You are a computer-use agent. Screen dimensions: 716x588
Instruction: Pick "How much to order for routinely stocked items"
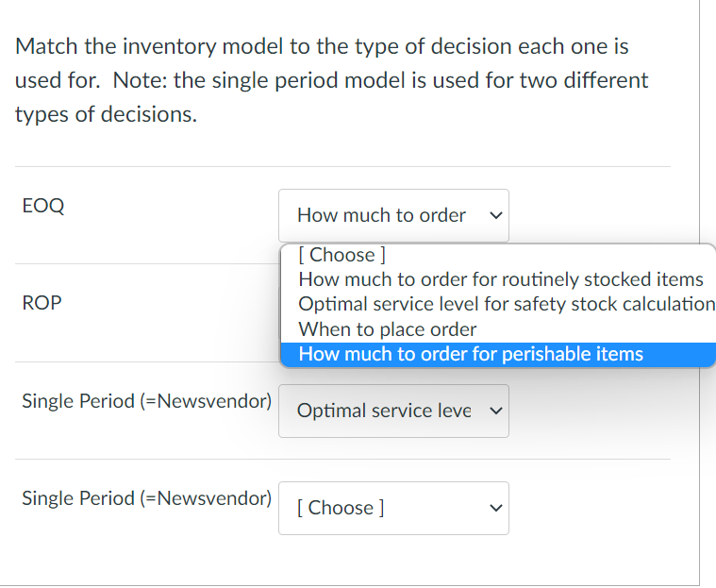(500, 279)
